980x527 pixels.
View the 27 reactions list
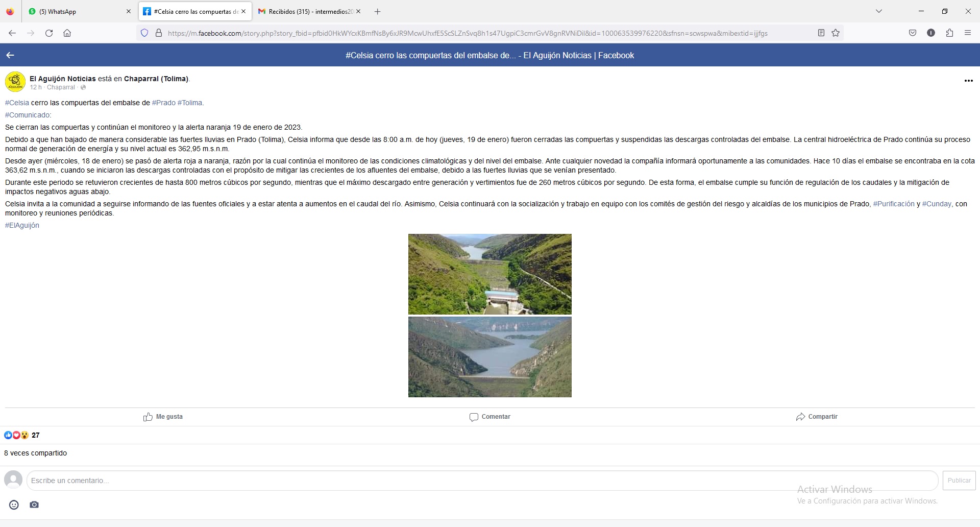[22, 435]
